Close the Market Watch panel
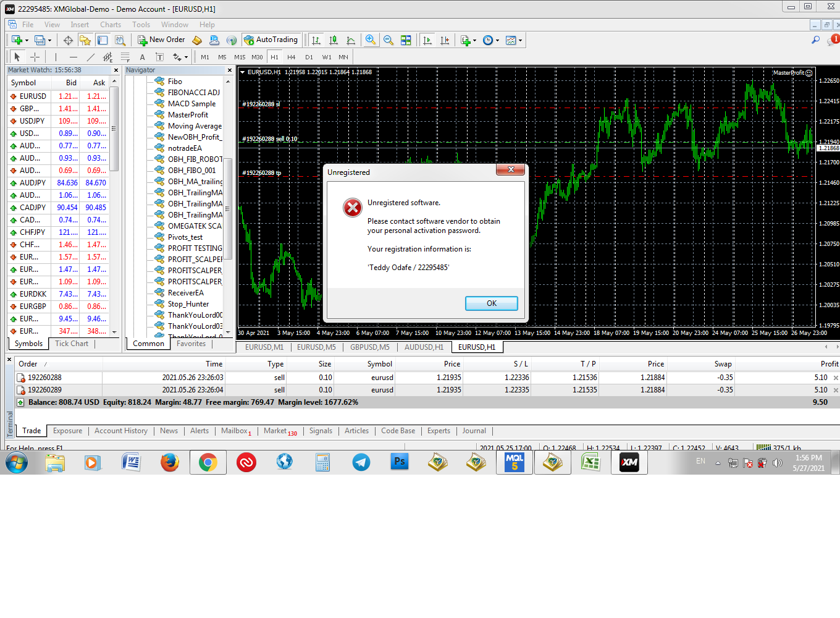The image size is (840, 618). [x=115, y=70]
